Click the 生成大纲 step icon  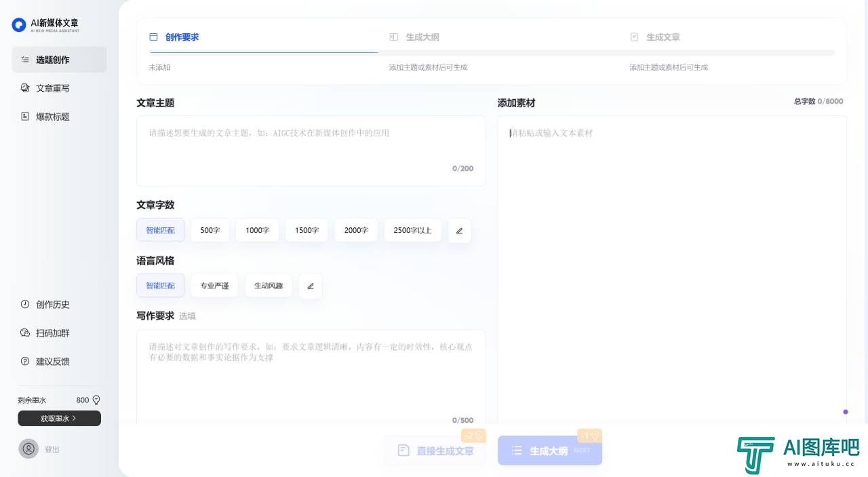[x=394, y=37]
